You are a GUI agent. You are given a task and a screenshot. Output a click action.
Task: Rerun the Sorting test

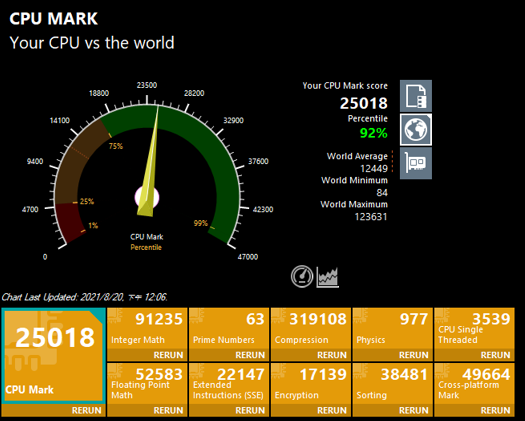point(414,410)
